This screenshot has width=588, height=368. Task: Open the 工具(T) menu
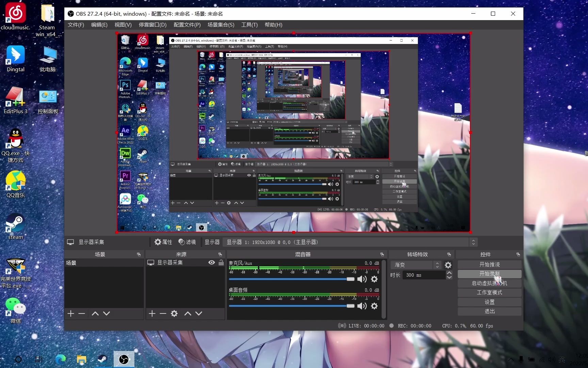pyautogui.click(x=249, y=25)
